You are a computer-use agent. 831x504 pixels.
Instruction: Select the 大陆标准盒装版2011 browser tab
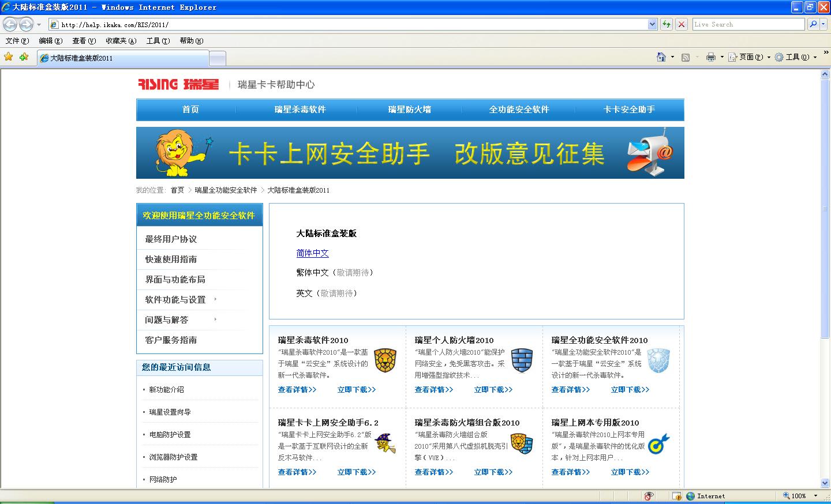pos(122,58)
